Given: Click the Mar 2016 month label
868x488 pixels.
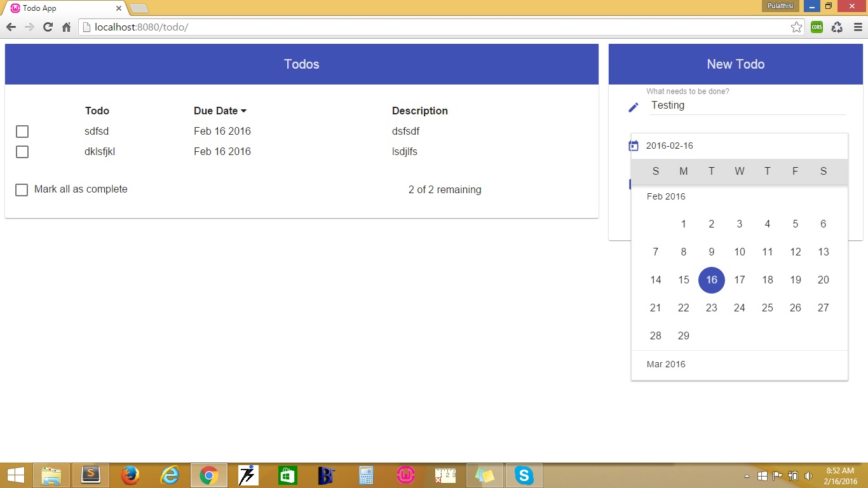Looking at the screenshot, I should tap(666, 364).
